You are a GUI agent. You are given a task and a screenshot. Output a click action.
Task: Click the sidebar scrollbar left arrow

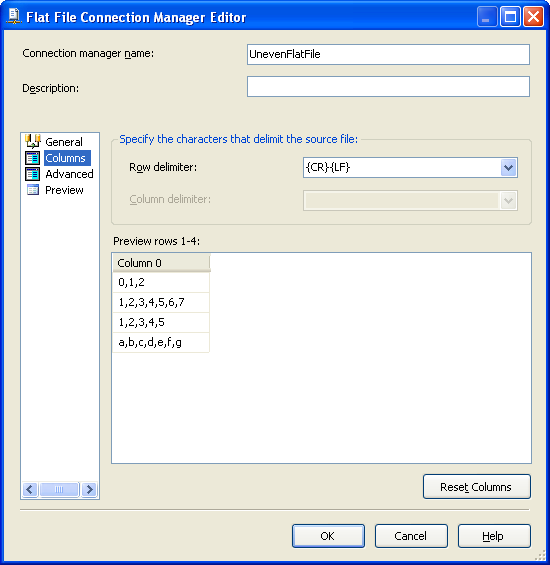30,489
